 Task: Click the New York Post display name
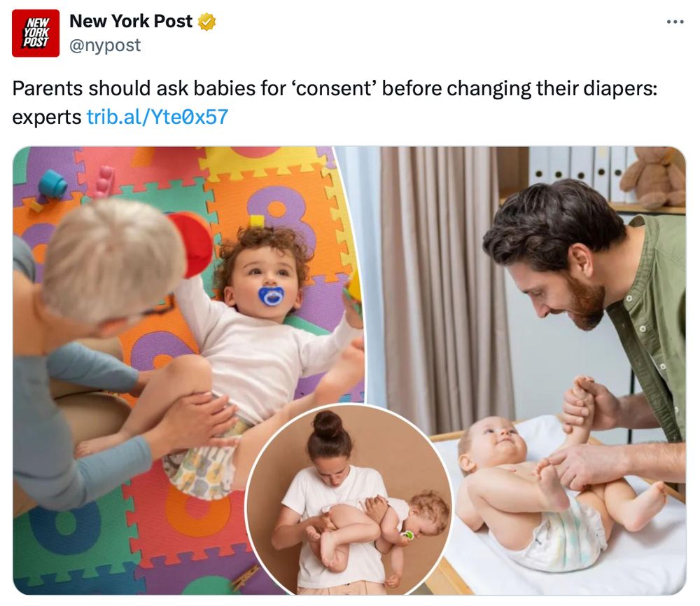(x=132, y=21)
